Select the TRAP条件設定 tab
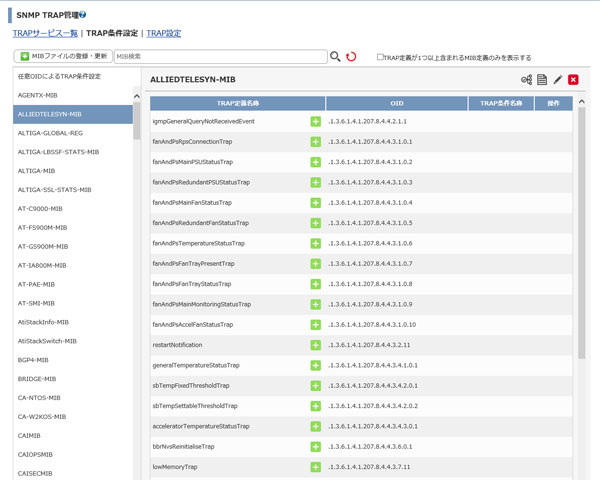The image size is (600, 480). 112,33
